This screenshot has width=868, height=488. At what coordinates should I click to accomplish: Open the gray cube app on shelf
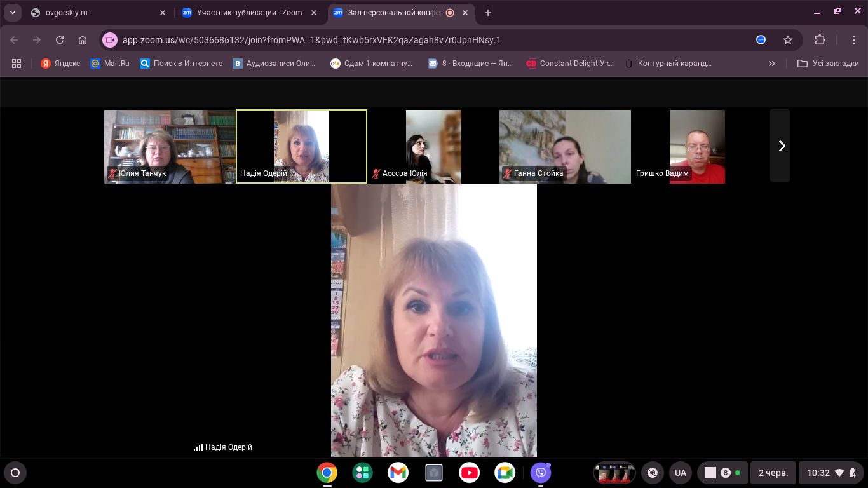tap(433, 473)
